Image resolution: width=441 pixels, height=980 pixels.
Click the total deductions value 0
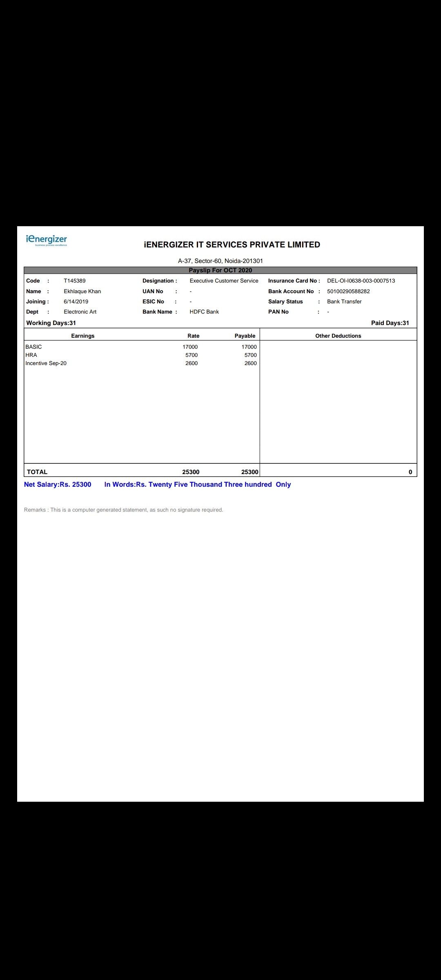[410, 472]
